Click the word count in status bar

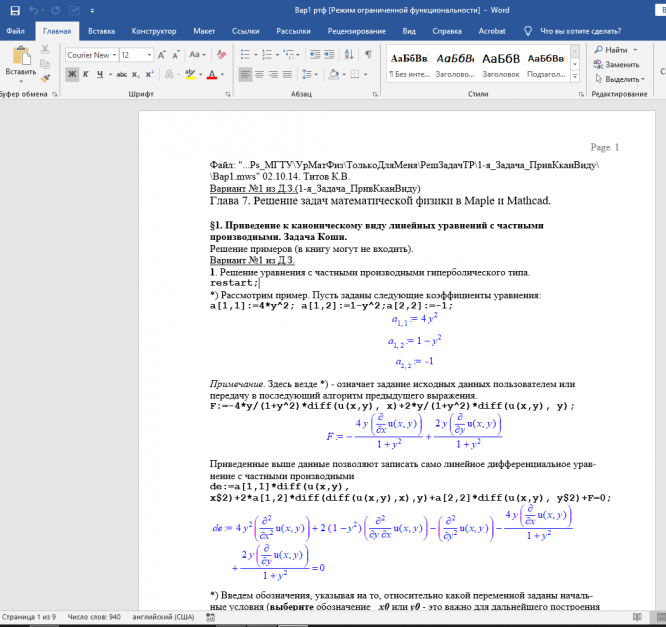[x=92, y=618]
